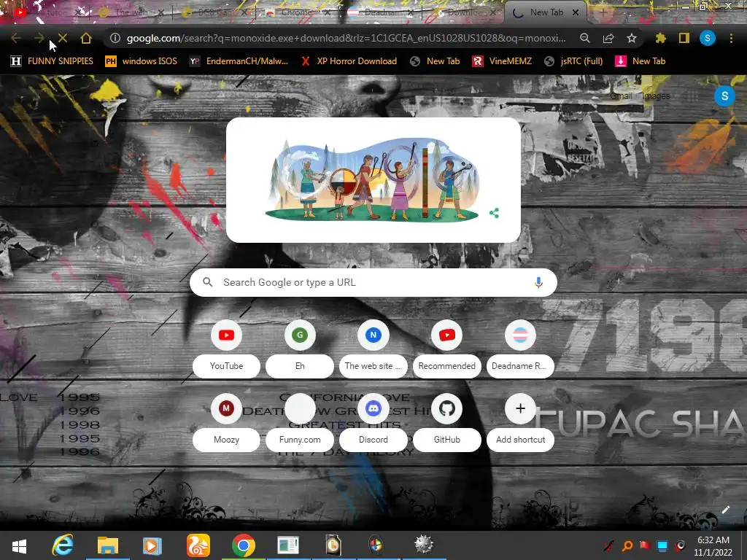Open the Extensions puzzle piece menu

click(661, 38)
